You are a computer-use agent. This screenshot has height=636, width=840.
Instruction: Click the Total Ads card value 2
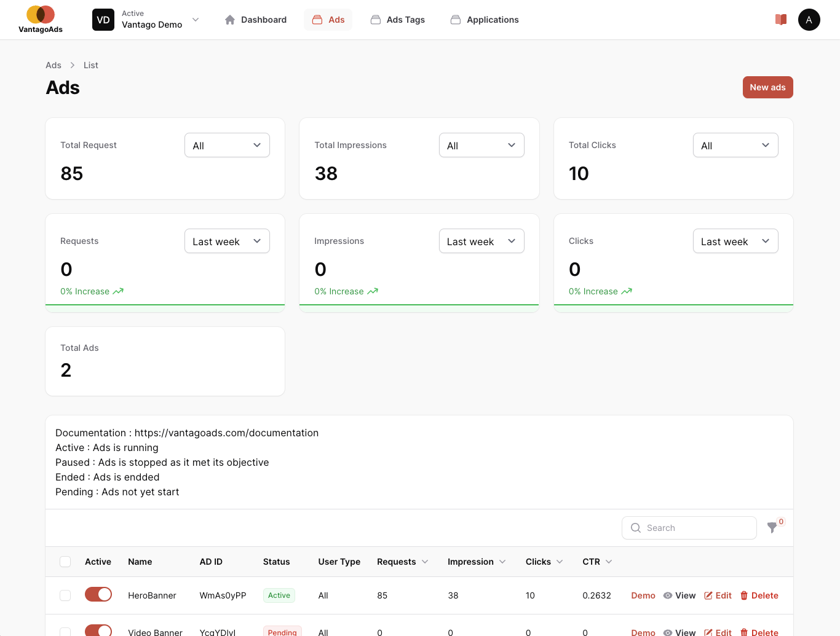click(66, 370)
